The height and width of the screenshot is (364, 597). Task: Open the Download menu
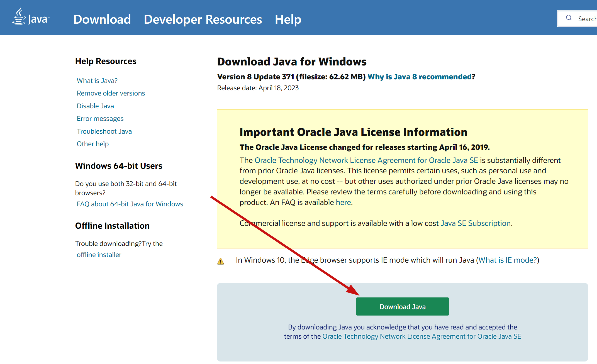coord(102,19)
